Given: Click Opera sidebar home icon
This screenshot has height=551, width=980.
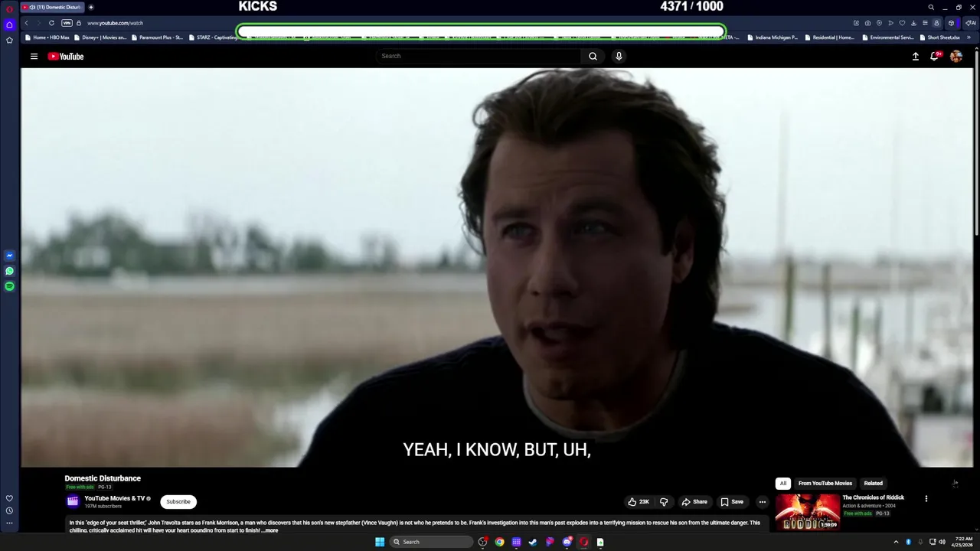Looking at the screenshot, I should [9, 24].
